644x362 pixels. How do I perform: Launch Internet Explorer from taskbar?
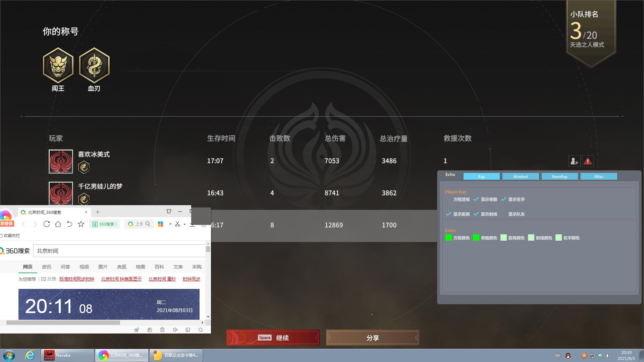[x=30, y=355]
